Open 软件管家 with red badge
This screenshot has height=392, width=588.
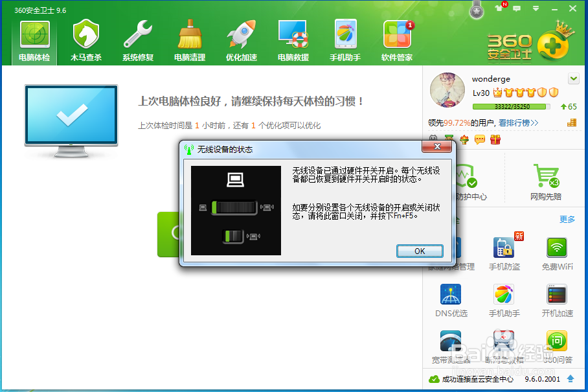pos(397,41)
